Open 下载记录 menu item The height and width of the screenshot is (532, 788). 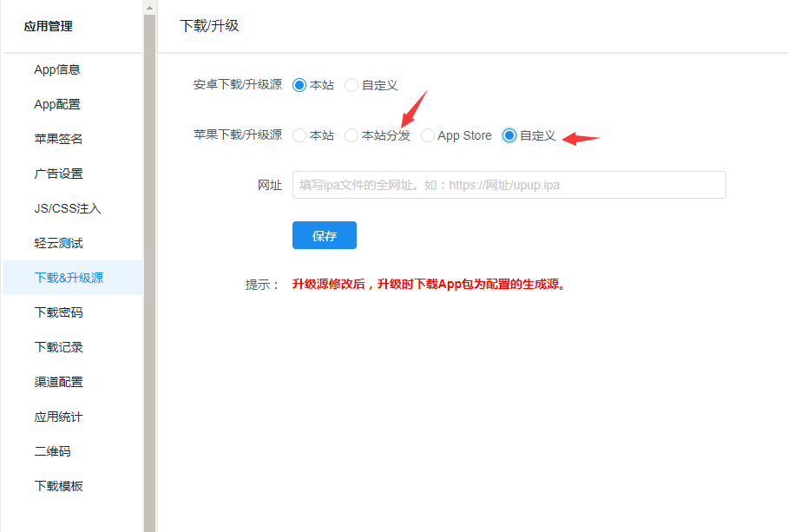(x=58, y=347)
